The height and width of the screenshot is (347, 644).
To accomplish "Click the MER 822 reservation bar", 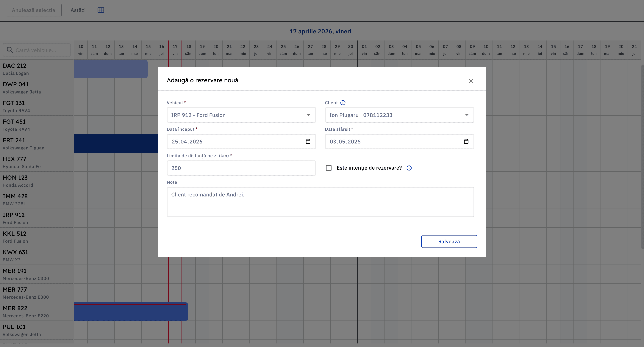I will point(131,312).
